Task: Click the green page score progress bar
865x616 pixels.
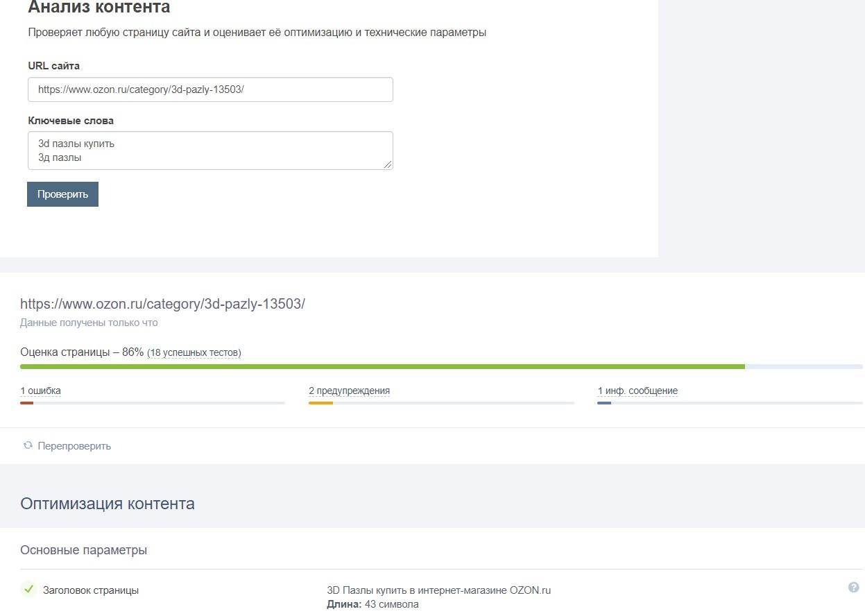Action: (x=382, y=366)
